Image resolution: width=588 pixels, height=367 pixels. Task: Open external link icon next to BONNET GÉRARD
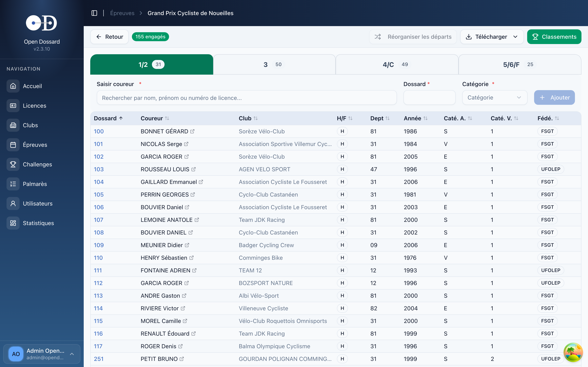pos(192,131)
